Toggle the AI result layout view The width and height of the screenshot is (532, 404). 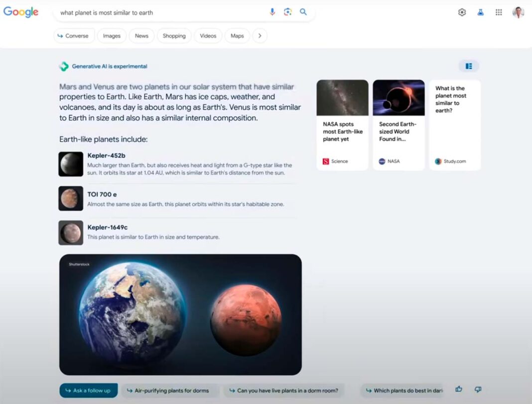[x=469, y=66]
